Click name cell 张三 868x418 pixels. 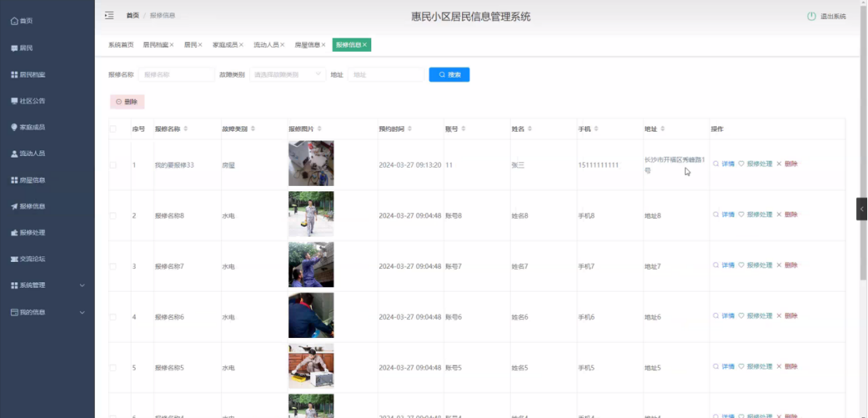(x=518, y=165)
